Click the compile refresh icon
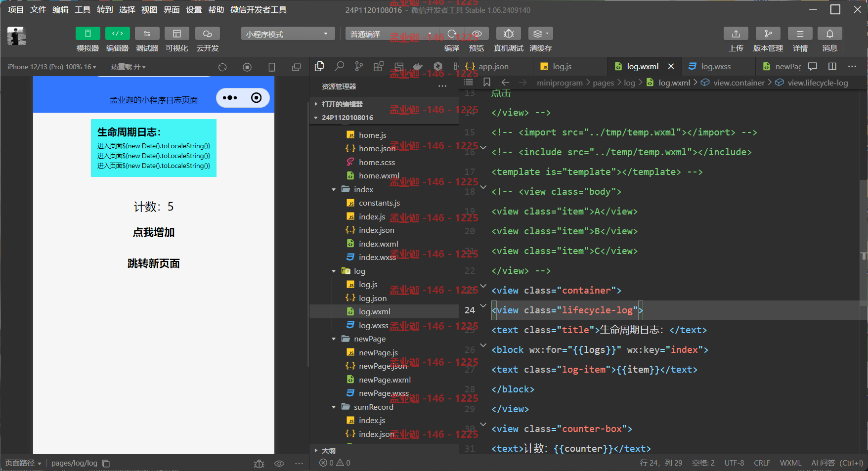The height and width of the screenshot is (471, 868). pyautogui.click(x=452, y=34)
